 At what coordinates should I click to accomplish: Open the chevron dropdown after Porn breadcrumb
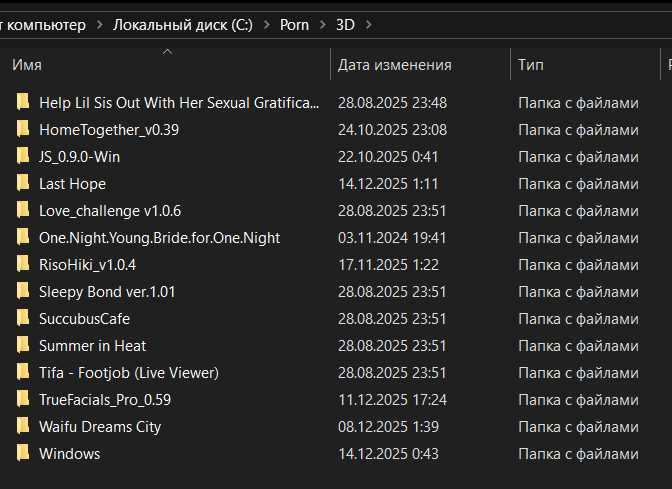(321, 24)
